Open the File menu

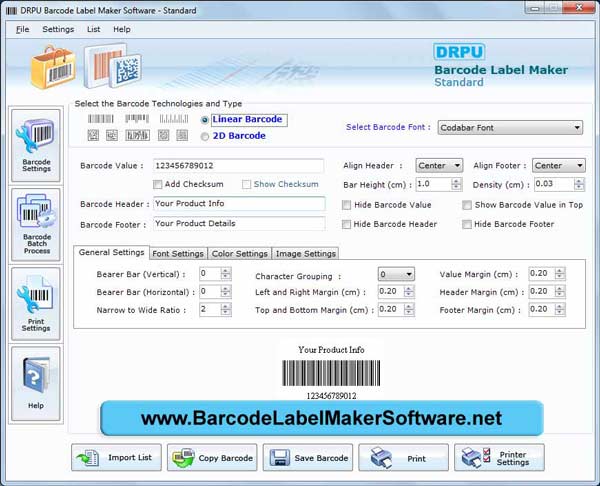pyautogui.click(x=23, y=29)
